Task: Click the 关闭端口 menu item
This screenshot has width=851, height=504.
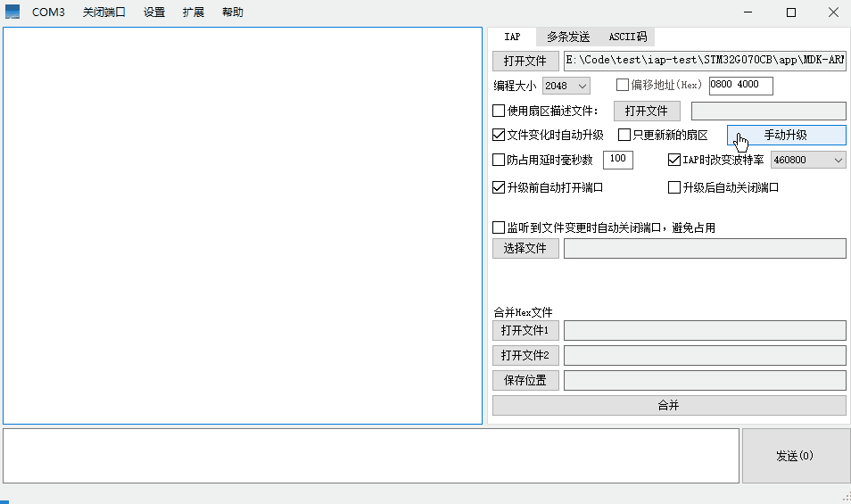Action: tap(103, 12)
